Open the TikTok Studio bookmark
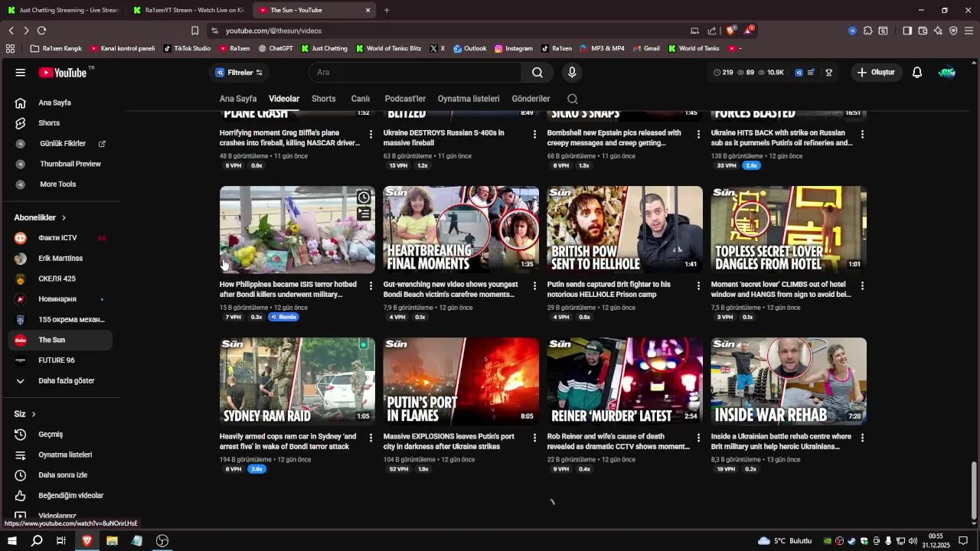This screenshot has height=551, width=980. 187,48
